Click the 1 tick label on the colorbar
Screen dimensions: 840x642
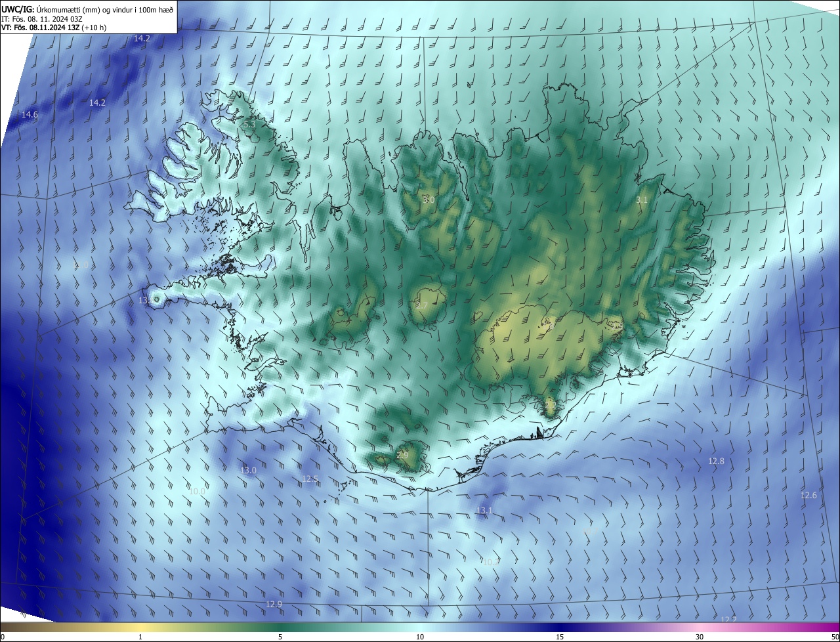pyautogui.click(x=140, y=637)
